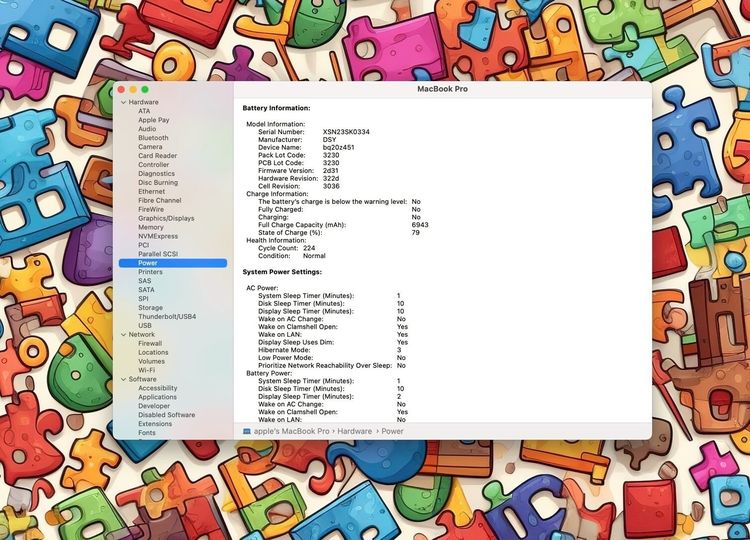Select Disc Burning entry
The width and height of the screenshot is (750, 540).
[x=158, y=182]
